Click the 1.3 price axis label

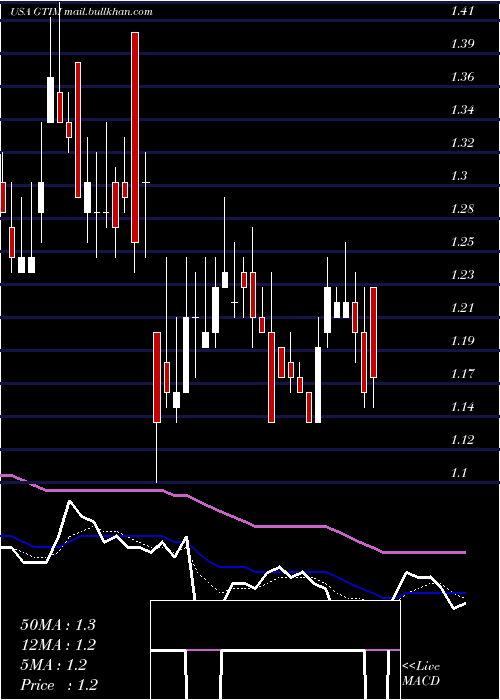coord(459,176)
